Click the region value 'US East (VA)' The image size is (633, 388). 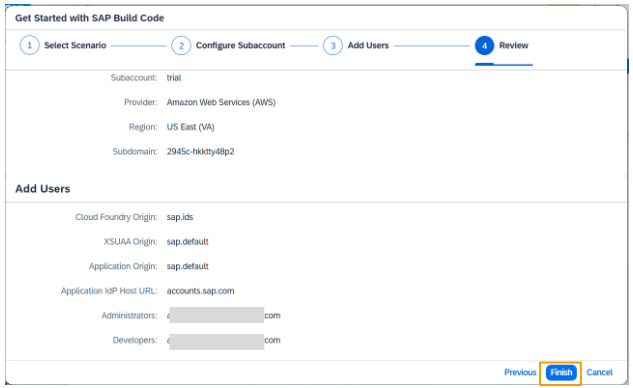tap(191, 127)
